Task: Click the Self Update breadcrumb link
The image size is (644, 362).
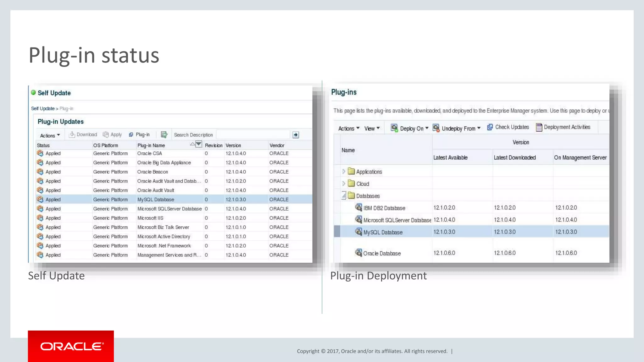Action: (x=43, y=108)
